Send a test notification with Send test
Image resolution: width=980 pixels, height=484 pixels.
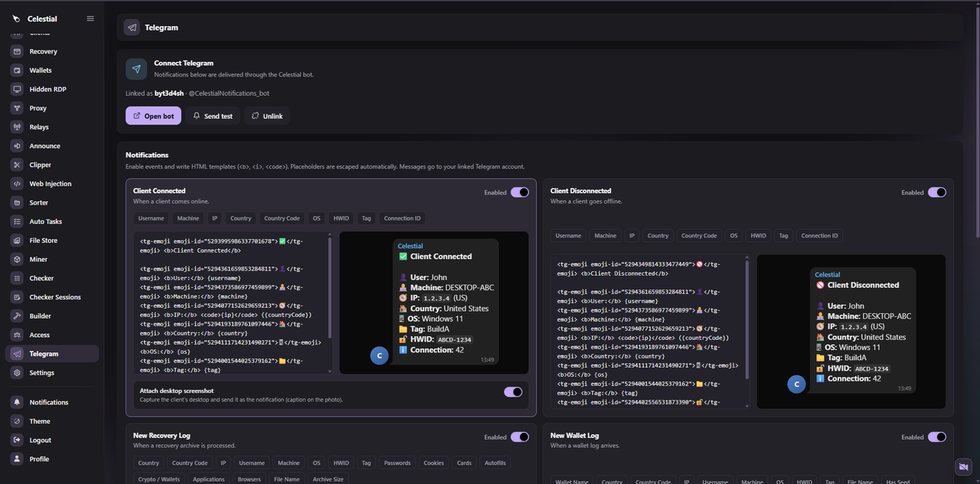pyautogui.click(x=212, y=116)
